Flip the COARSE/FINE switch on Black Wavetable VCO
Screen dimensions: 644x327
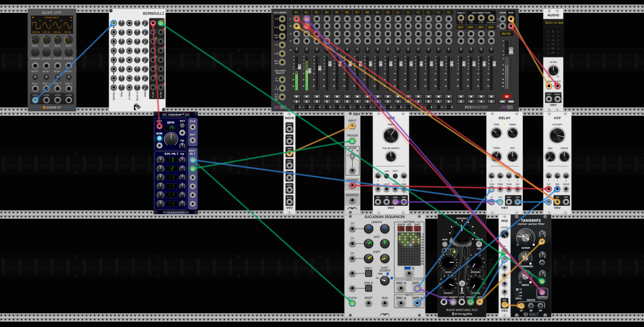click(478, 244)
